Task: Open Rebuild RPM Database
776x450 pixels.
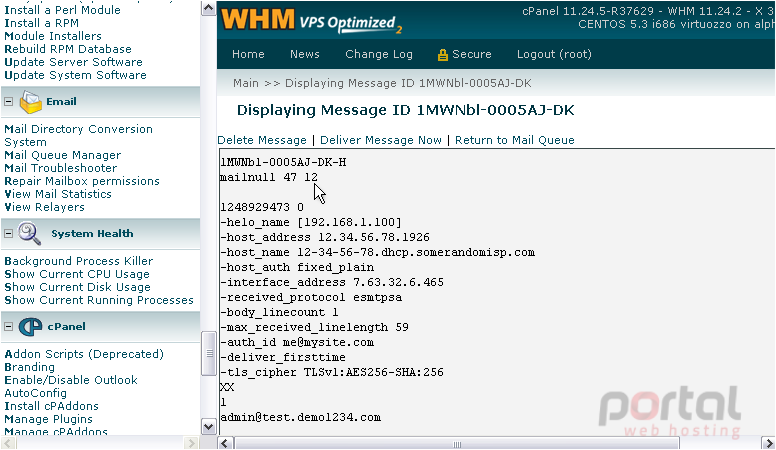Action: [68, 49]
